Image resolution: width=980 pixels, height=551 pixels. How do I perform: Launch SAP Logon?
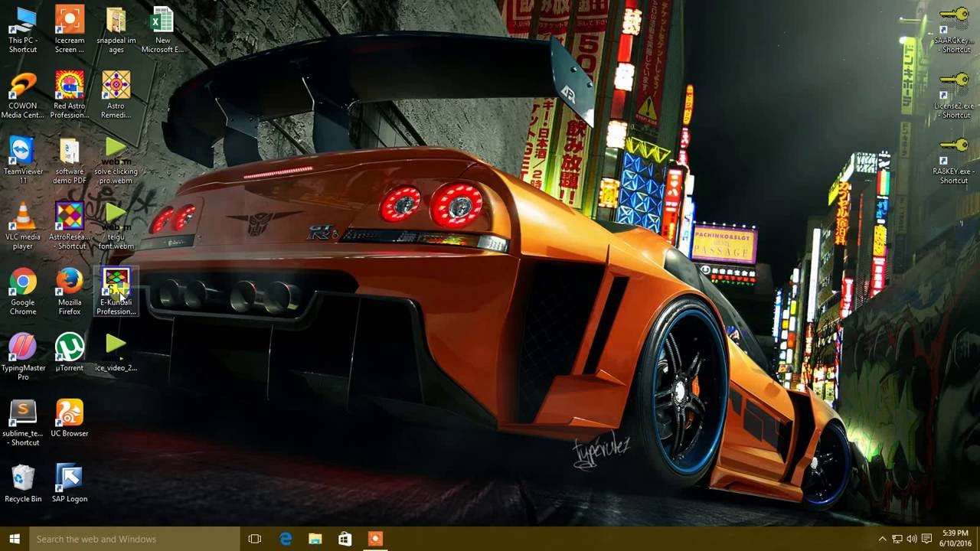click(70, 484)
